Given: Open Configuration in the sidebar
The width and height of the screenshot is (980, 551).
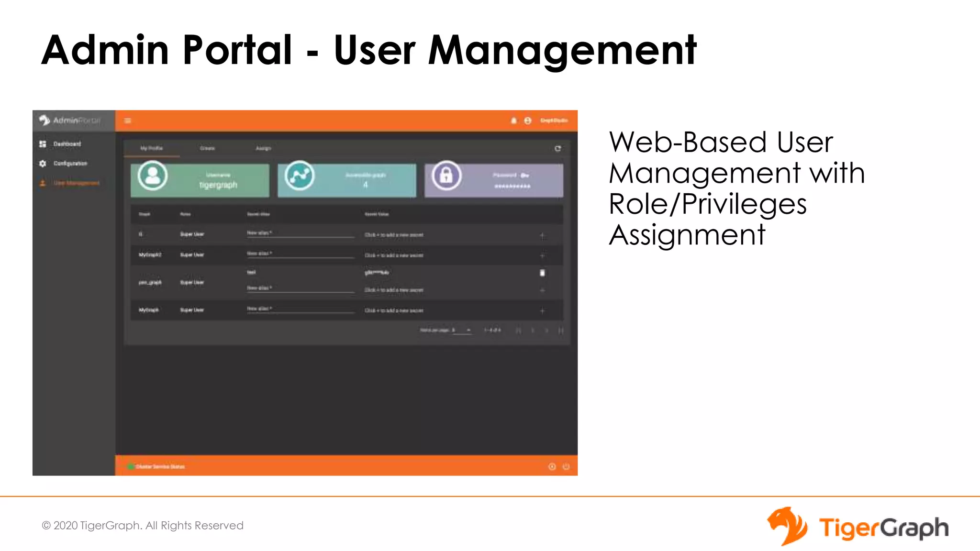Looking at the screenshot, I should [70, 164].
